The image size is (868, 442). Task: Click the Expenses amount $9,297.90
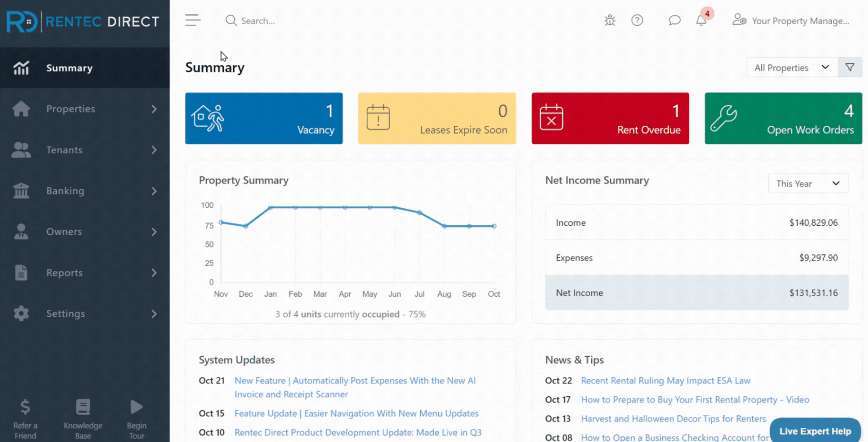point(818,258)
